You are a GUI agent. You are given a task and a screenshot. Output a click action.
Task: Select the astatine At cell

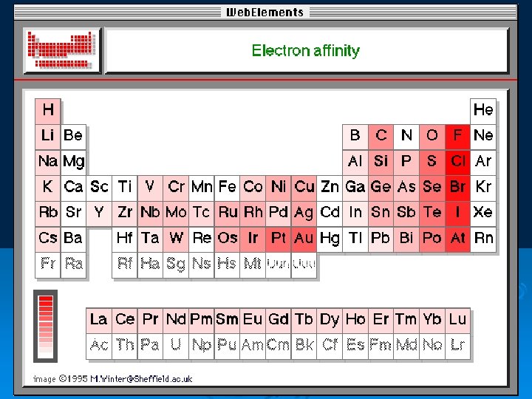coord(457,239)
